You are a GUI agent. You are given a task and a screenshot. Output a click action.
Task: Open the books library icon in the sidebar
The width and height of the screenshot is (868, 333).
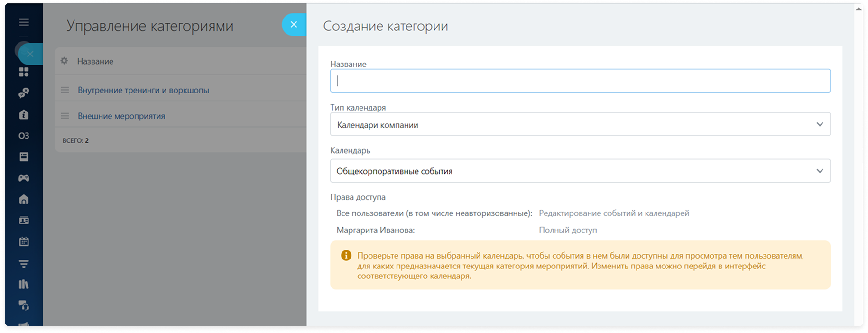tap(24, 284)
